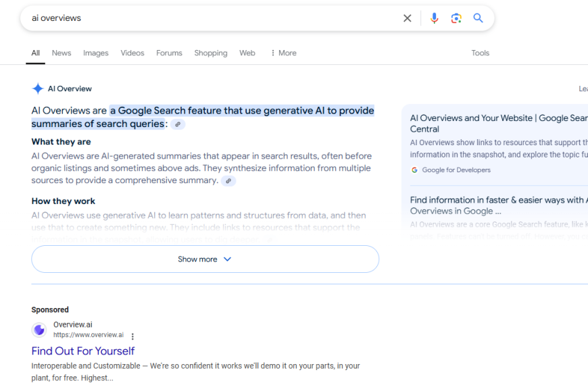The height and width of the screenshot is (385, 588).
Task: Switch to the Images tab
Action: tap(95, 53)
